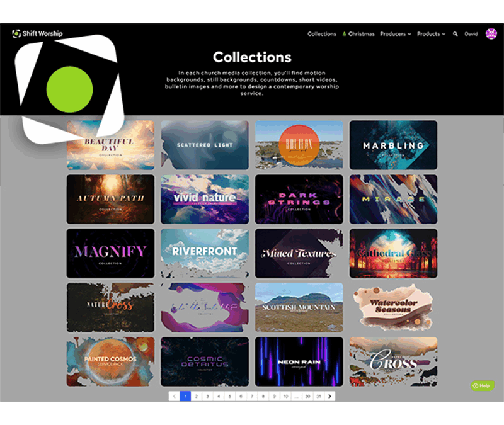Jump to page 10
This screenshot has height=425, width=504.
point(285,396)
